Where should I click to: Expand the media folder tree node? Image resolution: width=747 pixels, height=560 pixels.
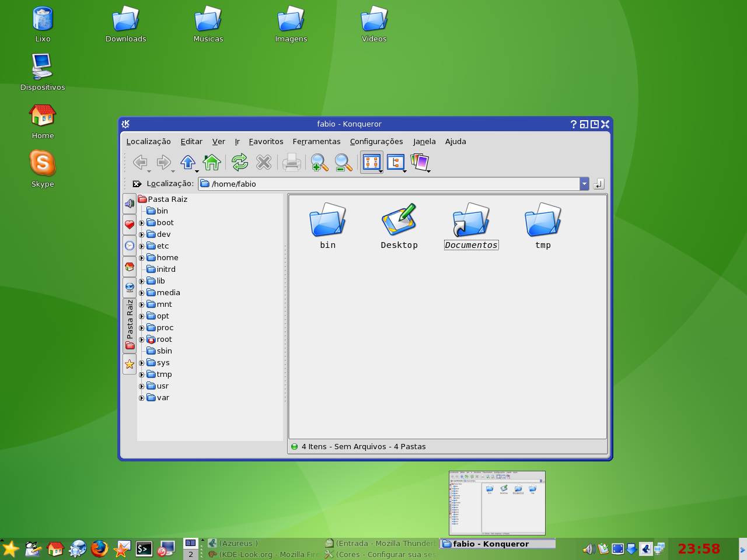[141, 293]
